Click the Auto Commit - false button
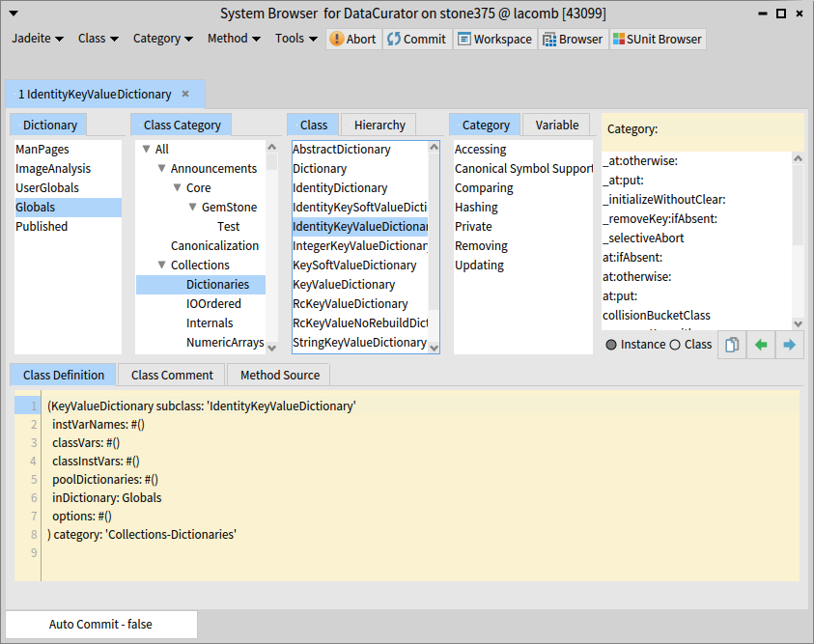Image resolution: width=814 pixels, height=644 pixels. [101, 625]
